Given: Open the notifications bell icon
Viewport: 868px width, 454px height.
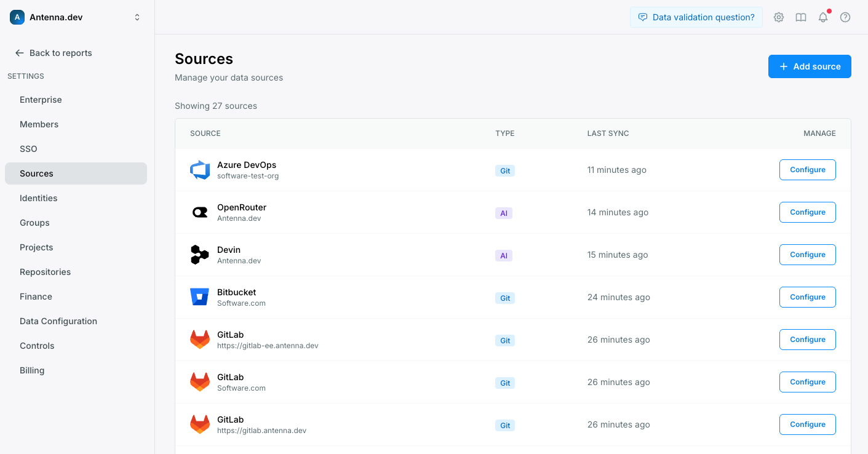Looking at the screenshot, I should click(x=823, y=17).
